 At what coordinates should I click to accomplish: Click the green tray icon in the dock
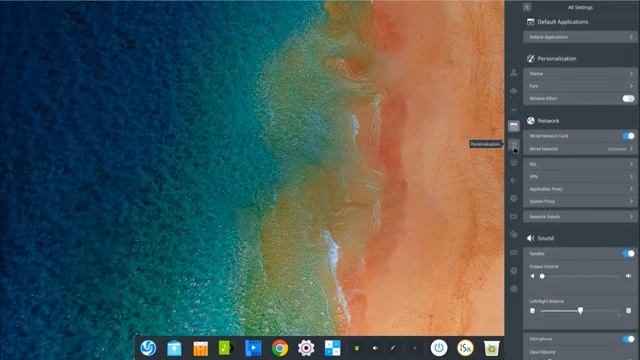[357, 348]
